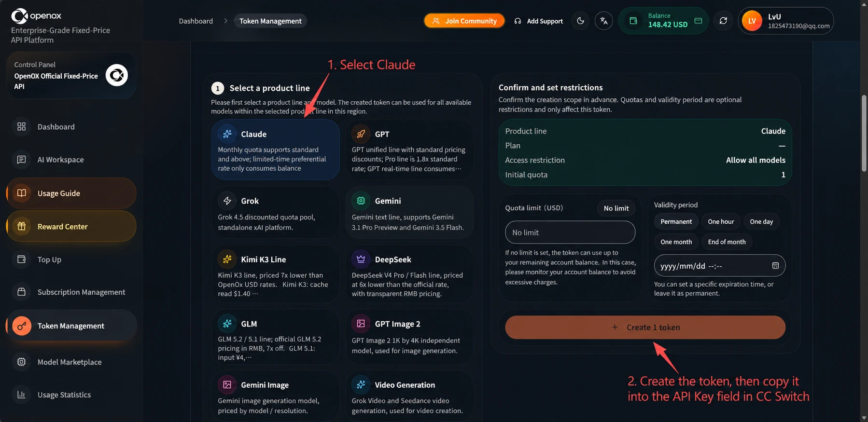Select the GPT product line card
Image resolution: width=868 pixels, height=422 pixels.
tap(409, 150)
